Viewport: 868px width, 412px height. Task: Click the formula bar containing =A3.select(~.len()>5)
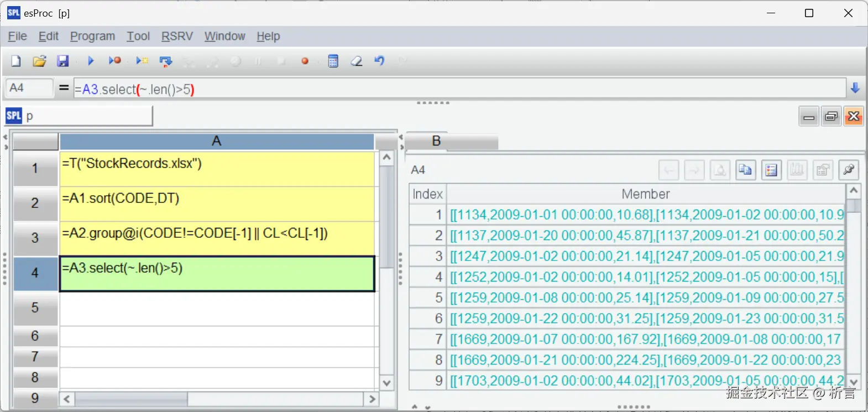click(459, 89)
